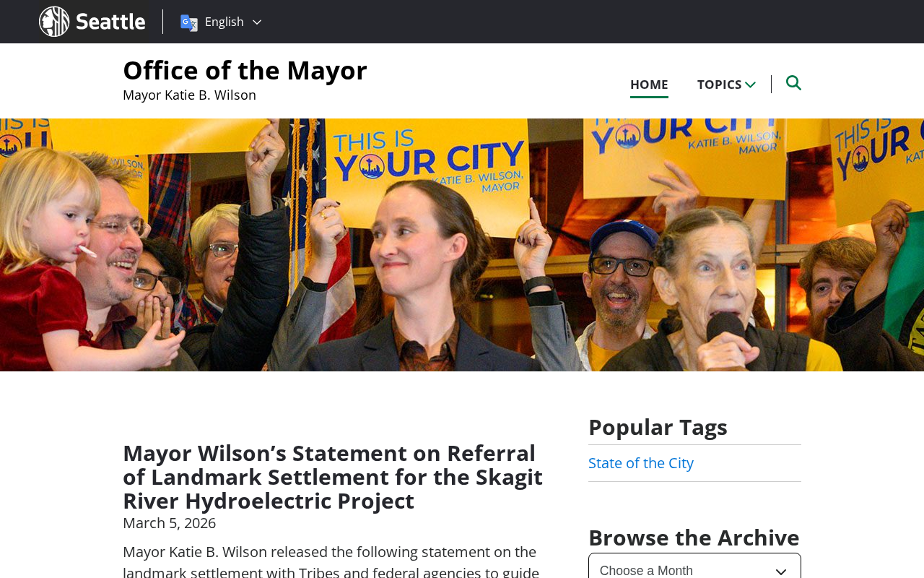Open the TOPICS menu
The width and height of the screenshot is (924, 578).
(726, 85)
